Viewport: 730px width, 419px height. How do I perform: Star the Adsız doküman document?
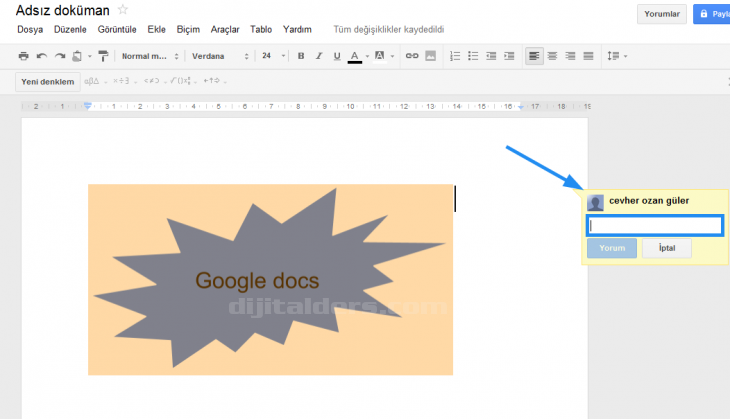123,9
